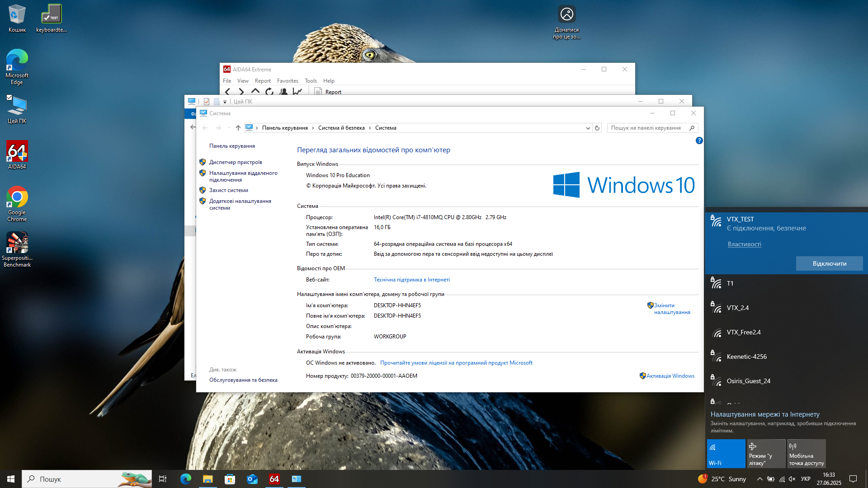Open the Favorites menu in AIDA64

coord(288,81)
